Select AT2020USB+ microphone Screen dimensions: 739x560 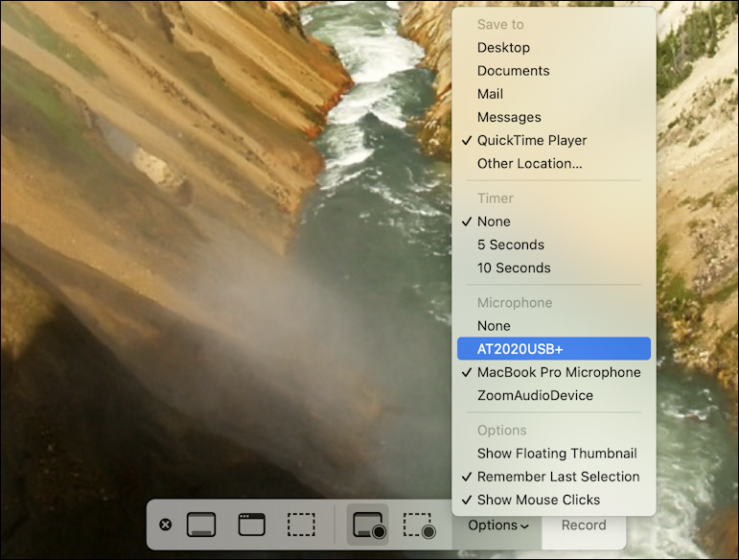(x=554, y=349)
